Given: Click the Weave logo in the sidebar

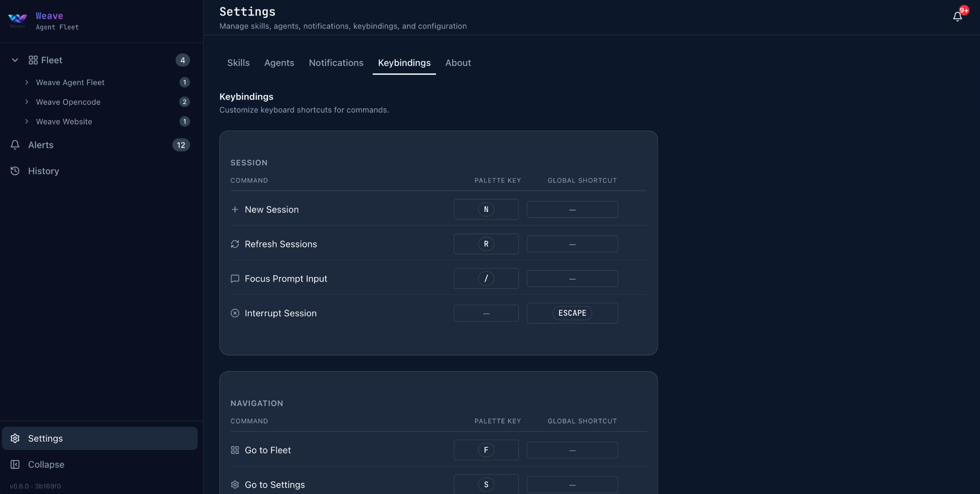Looking at the screenshot, I should click(x=17, y=19).
